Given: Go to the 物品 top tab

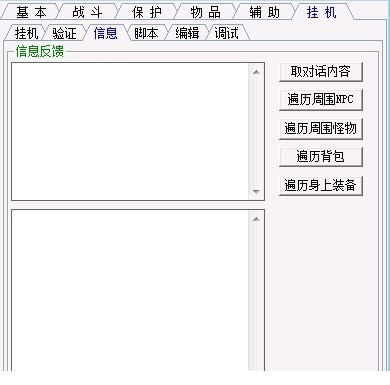Looking at the screenshot, I should click(205, 12).
